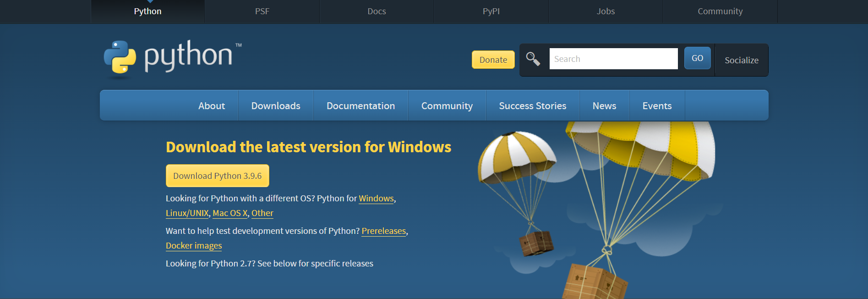Open the Events navigation menu

(657, 105)
